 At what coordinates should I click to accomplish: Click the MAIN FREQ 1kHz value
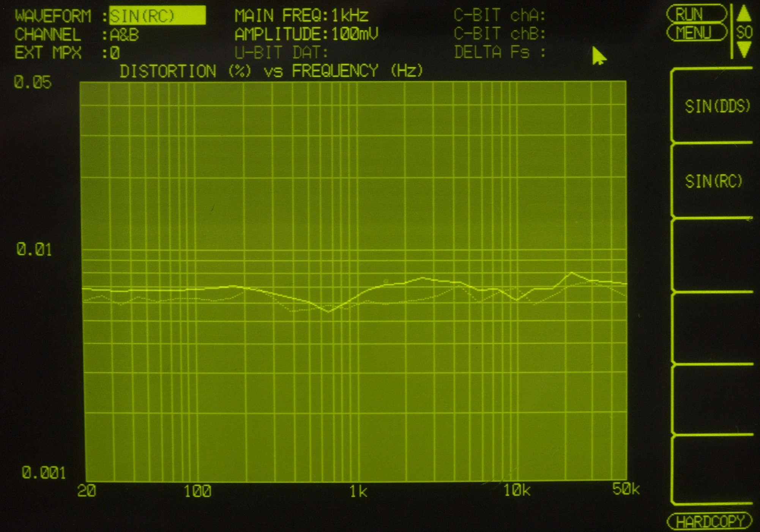(349, 16)
